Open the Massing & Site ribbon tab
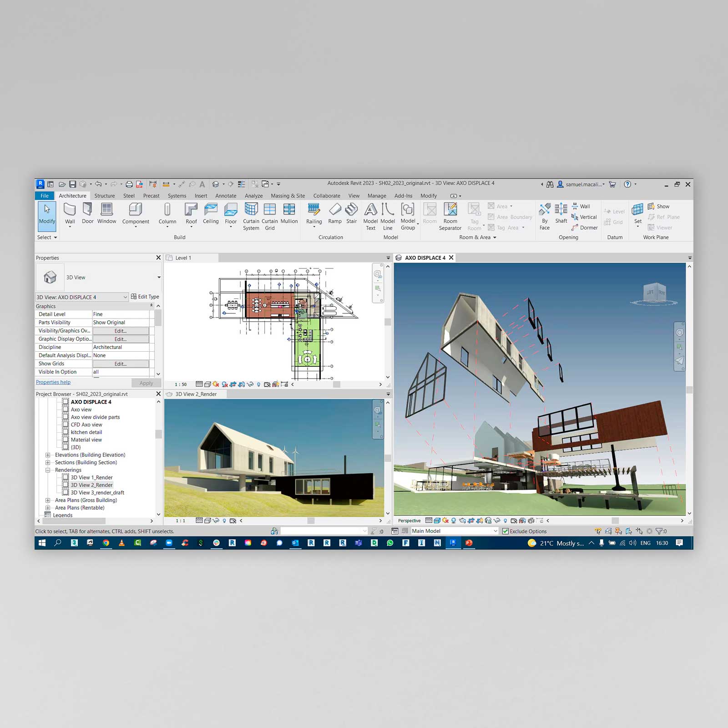This screenshot has height=728, width=728. [288, 196]
